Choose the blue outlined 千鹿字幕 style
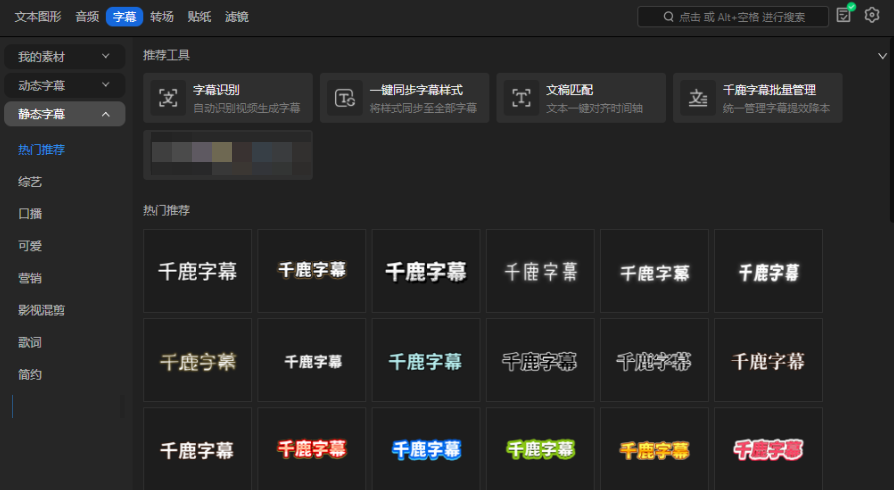 tap(426, 449)
